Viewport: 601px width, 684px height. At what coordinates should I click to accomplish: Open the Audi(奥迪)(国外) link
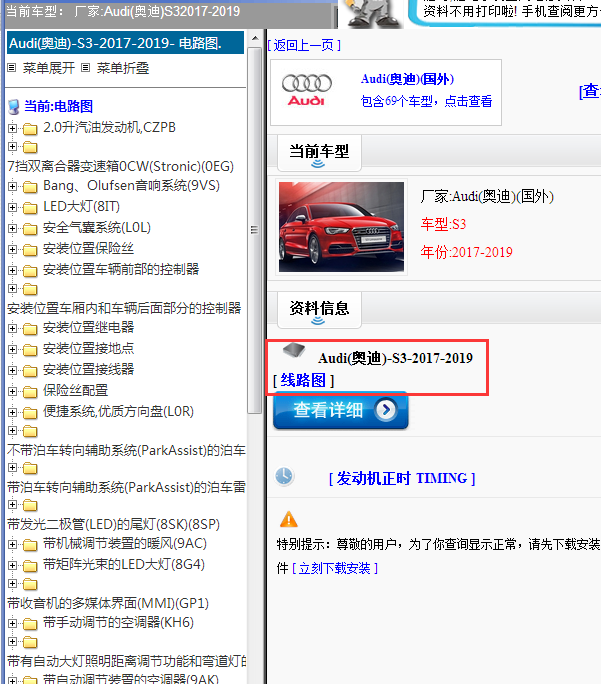click(407, 79)
